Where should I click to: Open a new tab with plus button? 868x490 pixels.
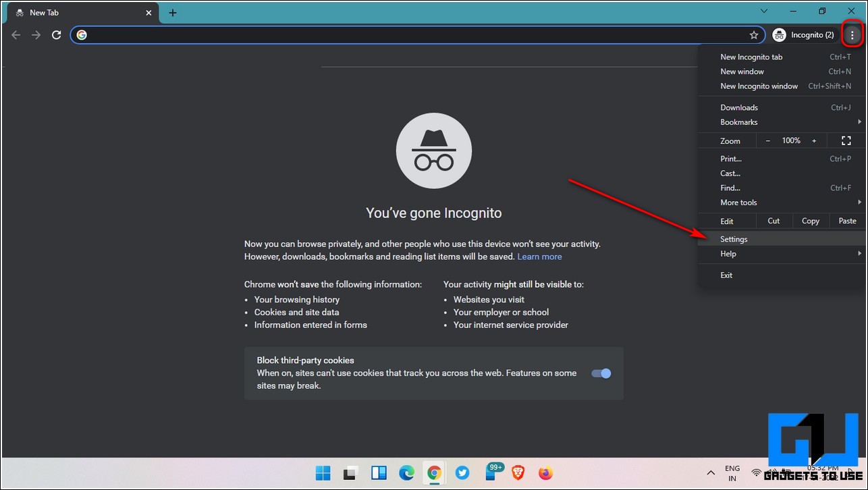[x=173, y=13]
